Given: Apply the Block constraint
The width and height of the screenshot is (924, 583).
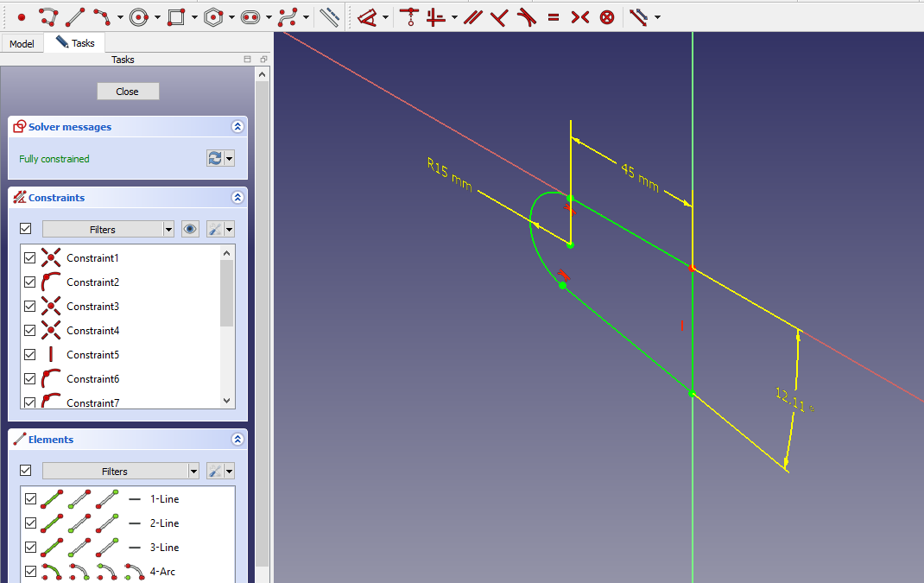Looking at the screenshot, I should [x=607, y=16].
